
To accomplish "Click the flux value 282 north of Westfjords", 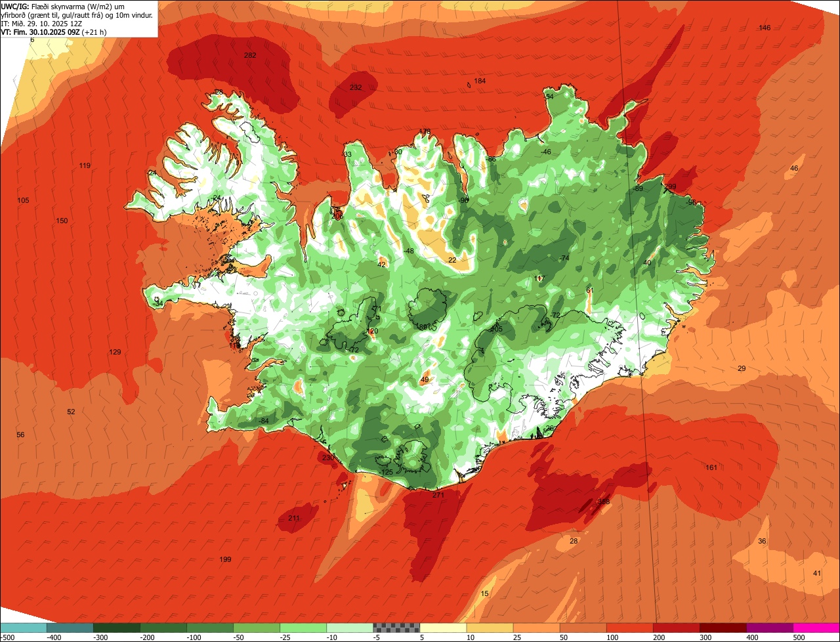I will tap(250, 55).
